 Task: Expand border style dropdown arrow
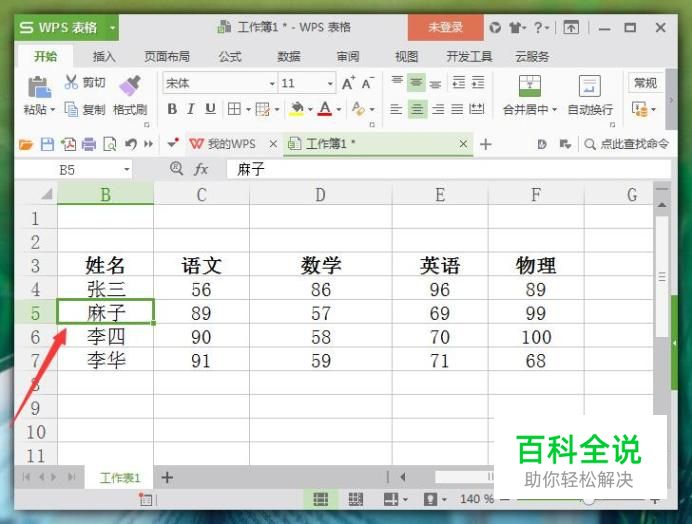[248, 109]
